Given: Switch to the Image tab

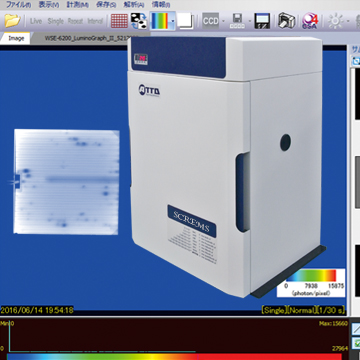Looking at the screenshot, I should (x=16, y=38).
